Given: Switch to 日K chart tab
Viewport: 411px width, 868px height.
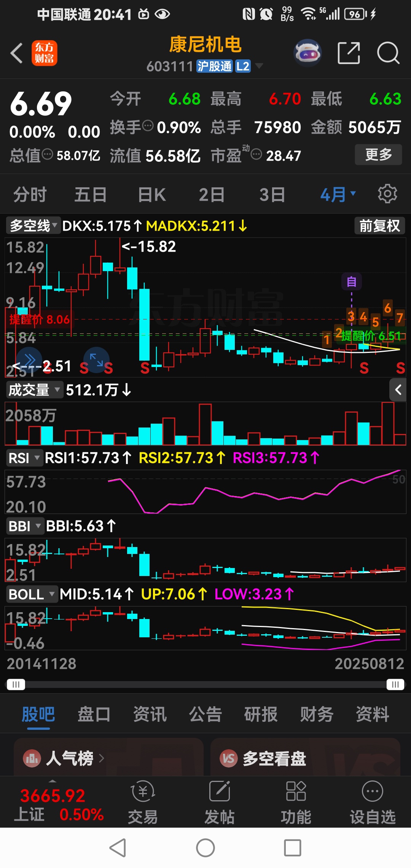Looking at the screenshot, I should (x=152, y=194).
